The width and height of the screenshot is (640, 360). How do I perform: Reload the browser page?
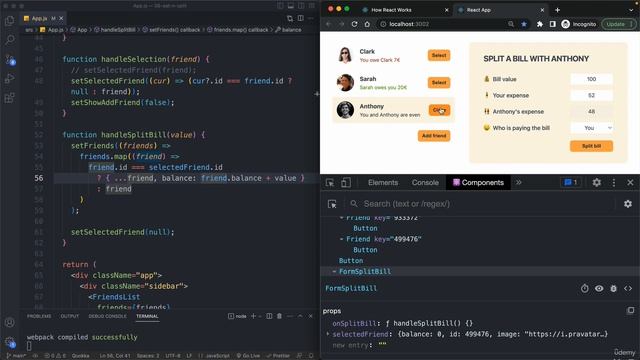354,24
